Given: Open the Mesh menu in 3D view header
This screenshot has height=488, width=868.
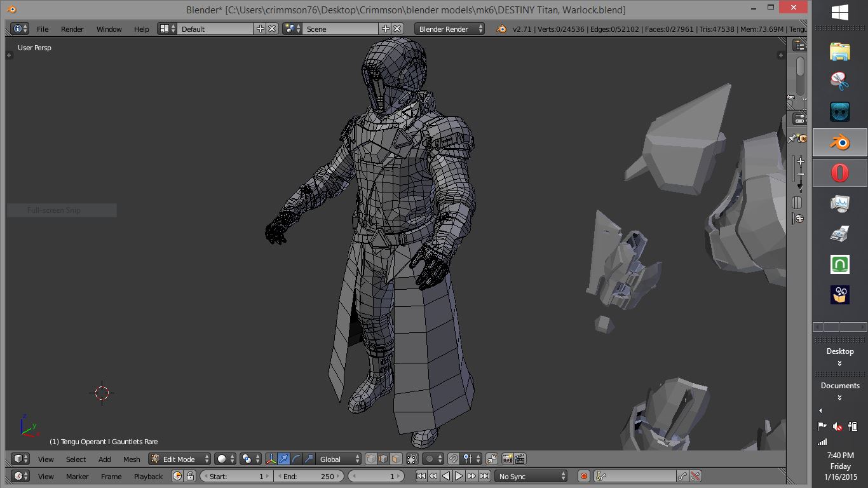Looking at the screenshot, I should click(132, 459).
